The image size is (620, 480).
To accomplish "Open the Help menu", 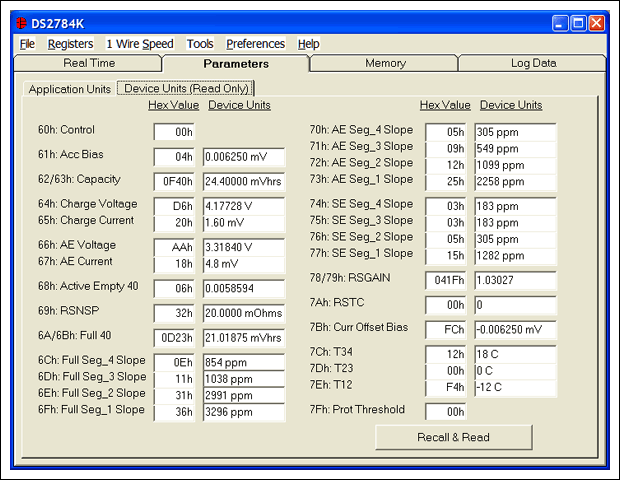I will 309,44.
